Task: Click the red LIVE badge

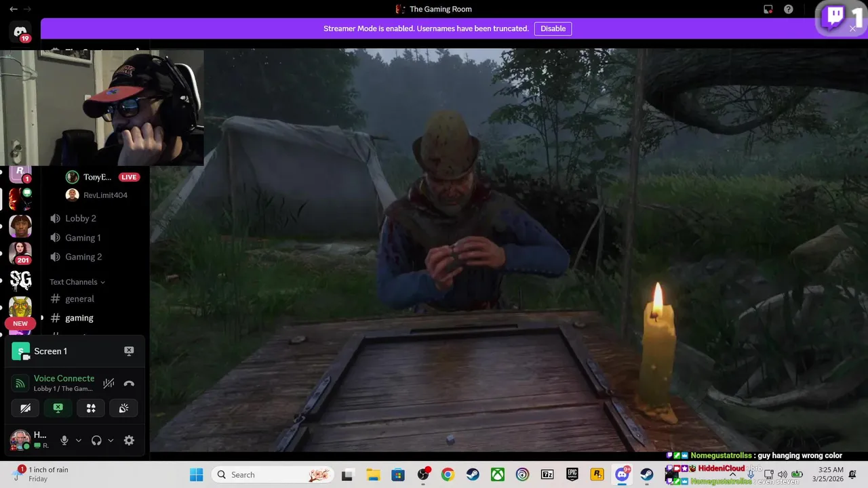Action: pos(129,177)
